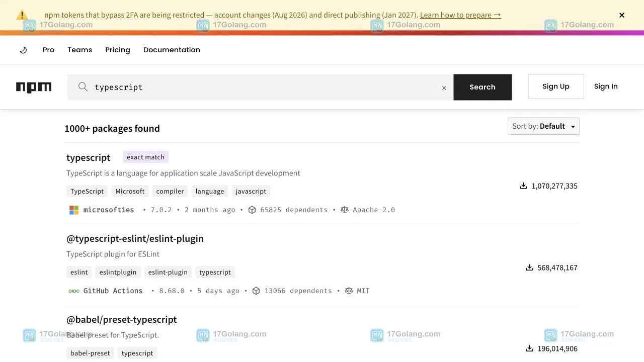Click the 13066 dependents text

point(298,291)
